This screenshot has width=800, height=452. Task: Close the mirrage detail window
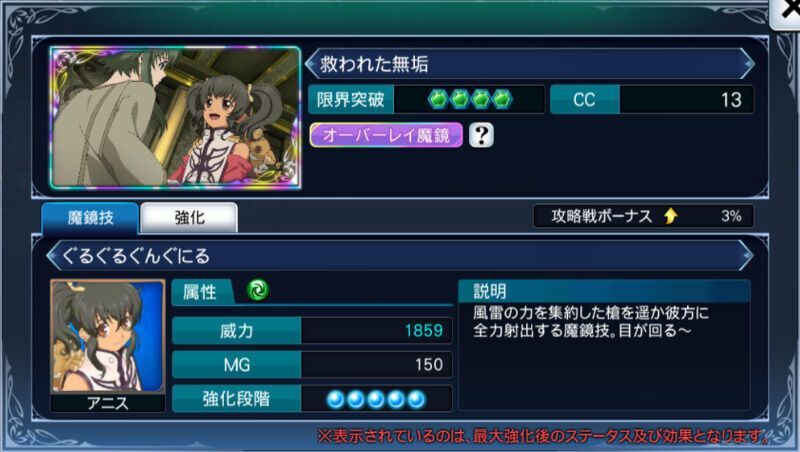pos(786,12)
